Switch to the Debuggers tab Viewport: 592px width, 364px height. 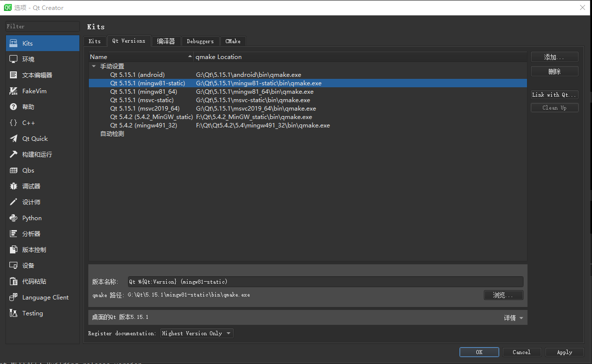(x=200, y=41)
